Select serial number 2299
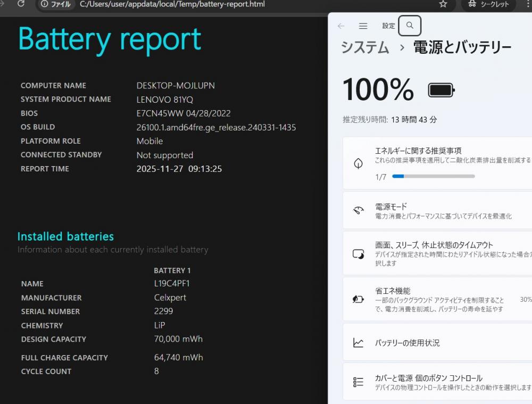Viewport: 532px width, 404px height. [x=163, y=311]
